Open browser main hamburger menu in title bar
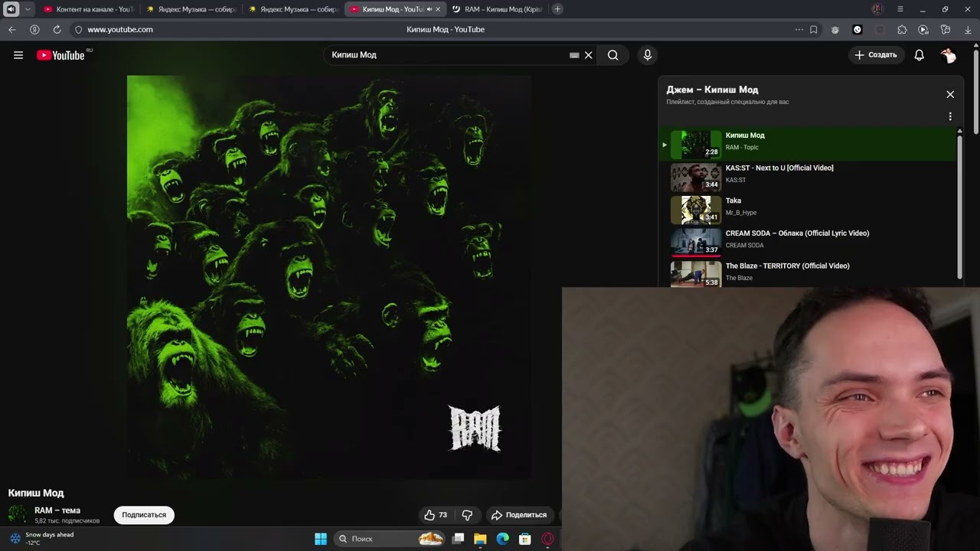The width and height of the screenshot is (980, 551). click(x=900, y=9)
